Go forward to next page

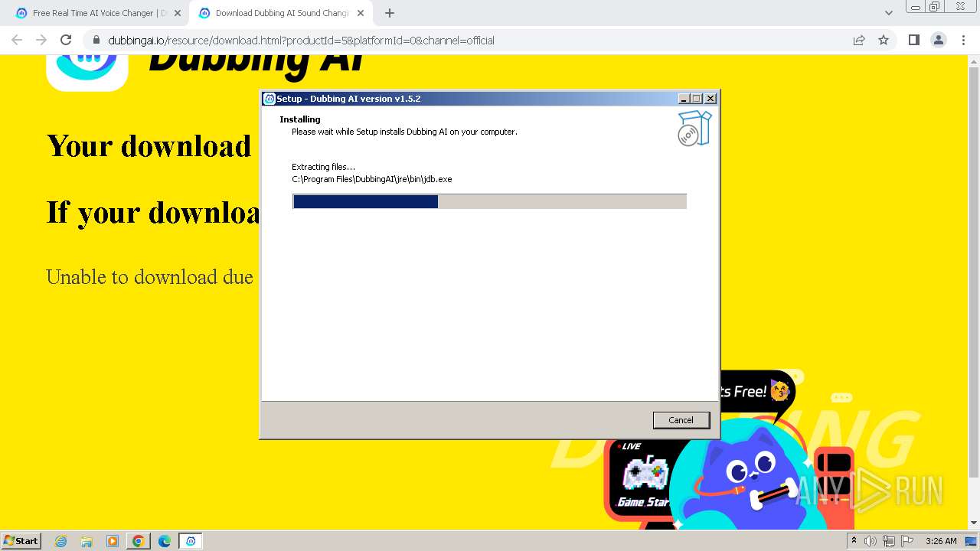click(41, 40)
